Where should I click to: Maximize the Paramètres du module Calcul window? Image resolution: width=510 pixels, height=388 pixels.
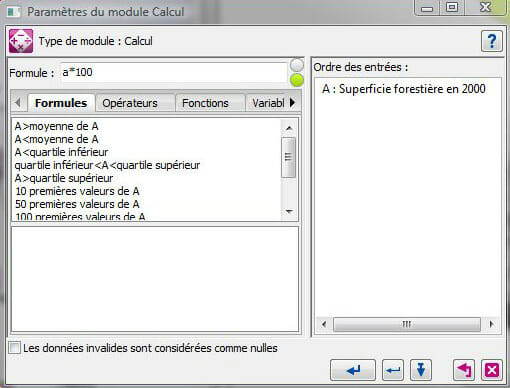452,8
